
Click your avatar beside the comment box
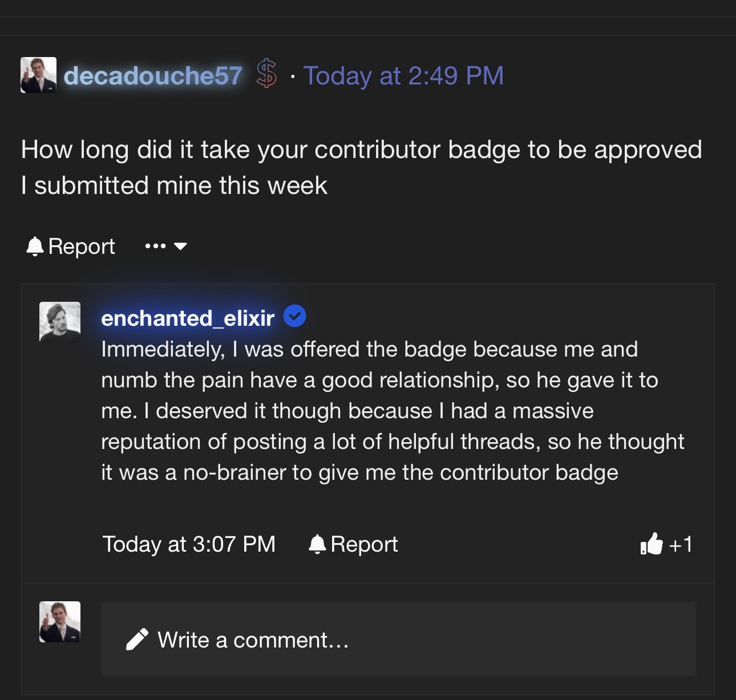pyautogui.click(x=60, y=622)
